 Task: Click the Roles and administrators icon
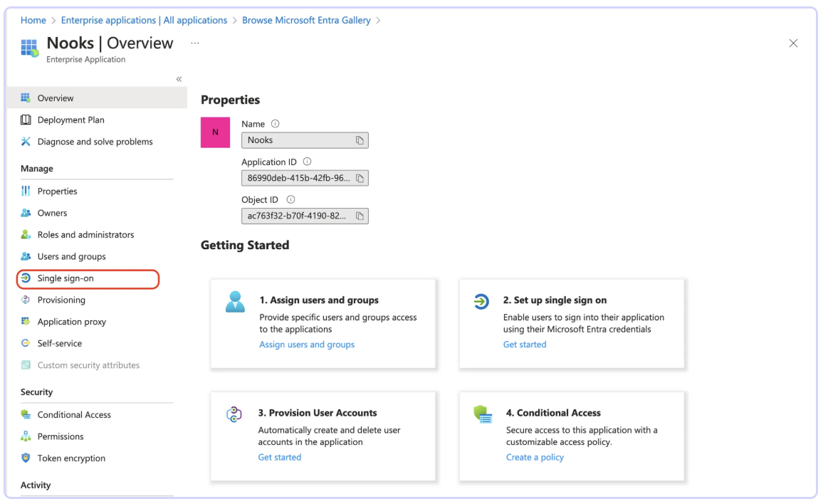point(25,235)
